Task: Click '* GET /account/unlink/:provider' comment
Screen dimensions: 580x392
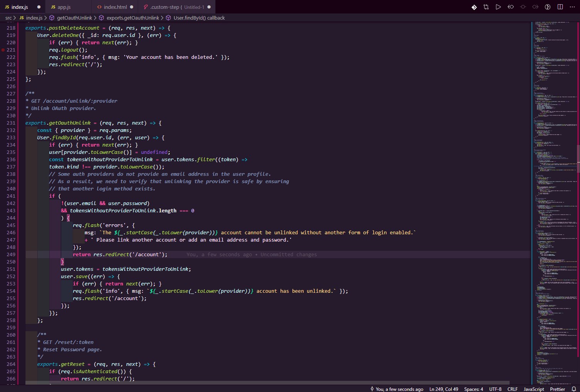Action: [x=71, y=101]
